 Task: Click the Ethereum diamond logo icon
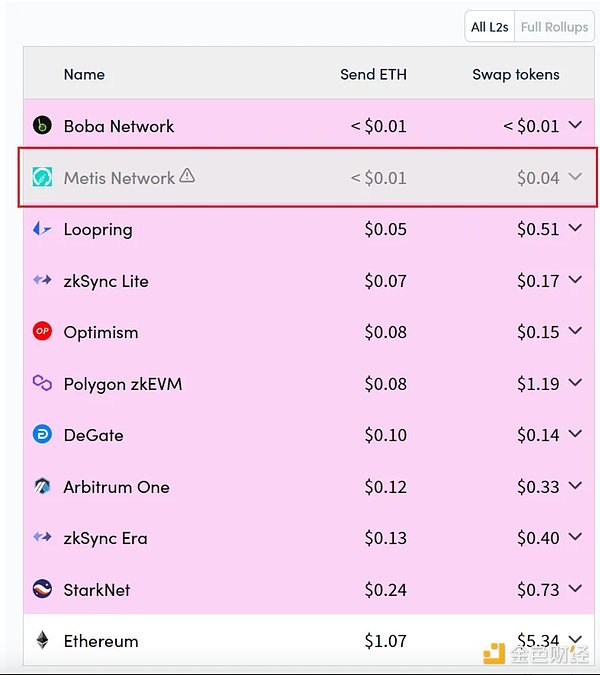(x=42, y=641)
